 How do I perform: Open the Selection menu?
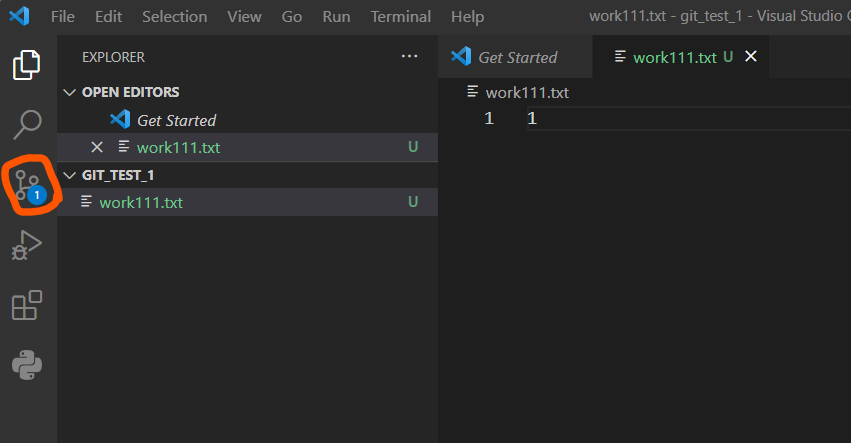point(175,17)
